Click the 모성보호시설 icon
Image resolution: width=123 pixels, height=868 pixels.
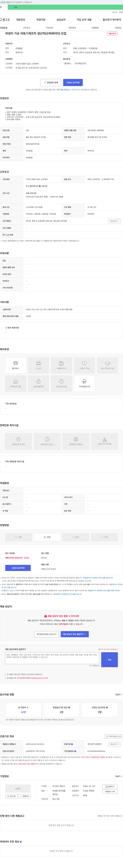(61, 383)
